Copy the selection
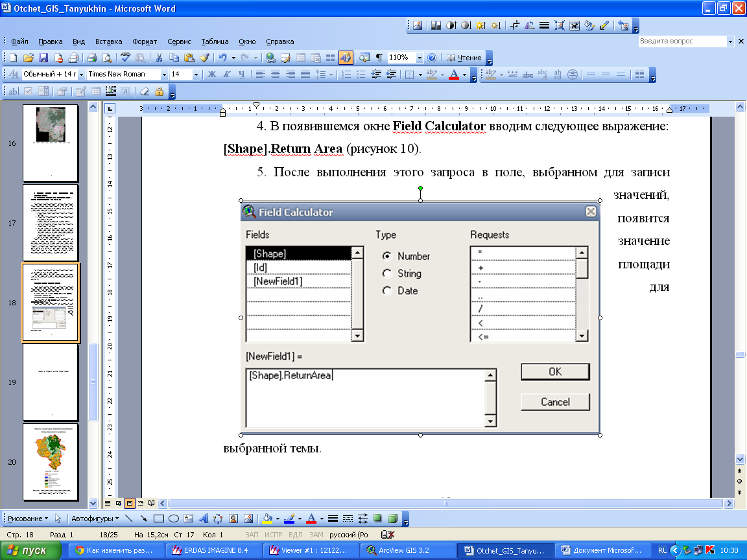The width and height of the screenshot is (747, 560). coord(174,58)
